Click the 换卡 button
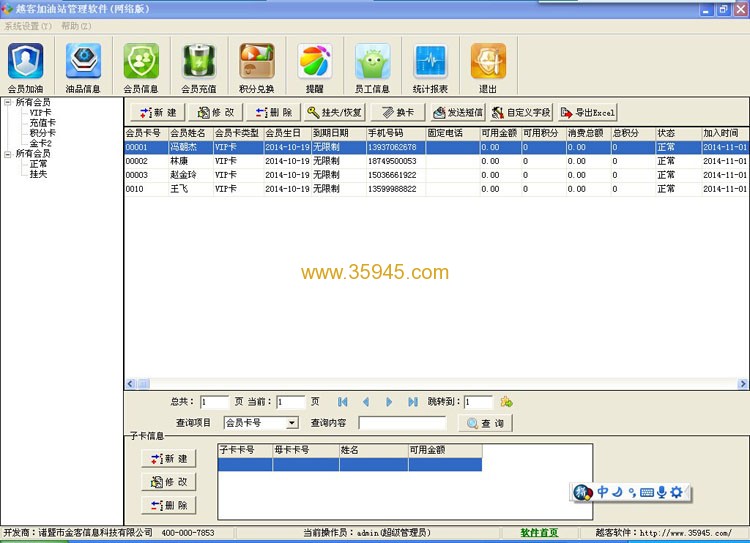750x543 pixels. pos(398,112)
